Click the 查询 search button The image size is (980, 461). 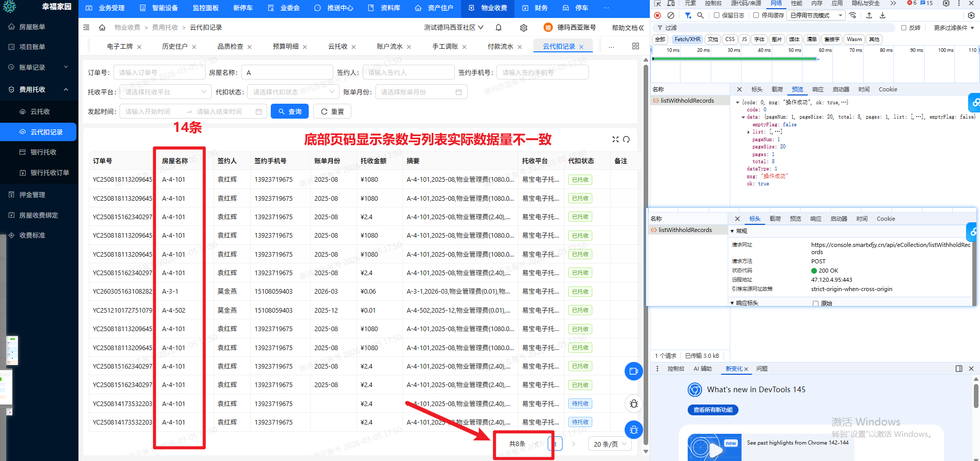pyautogui.click(x=290, y=111)
